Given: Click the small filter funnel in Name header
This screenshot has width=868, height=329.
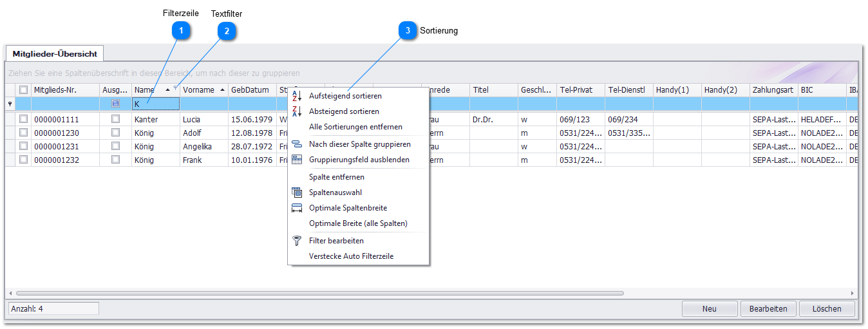Looking at the screenshot, I should click(176, 88).
